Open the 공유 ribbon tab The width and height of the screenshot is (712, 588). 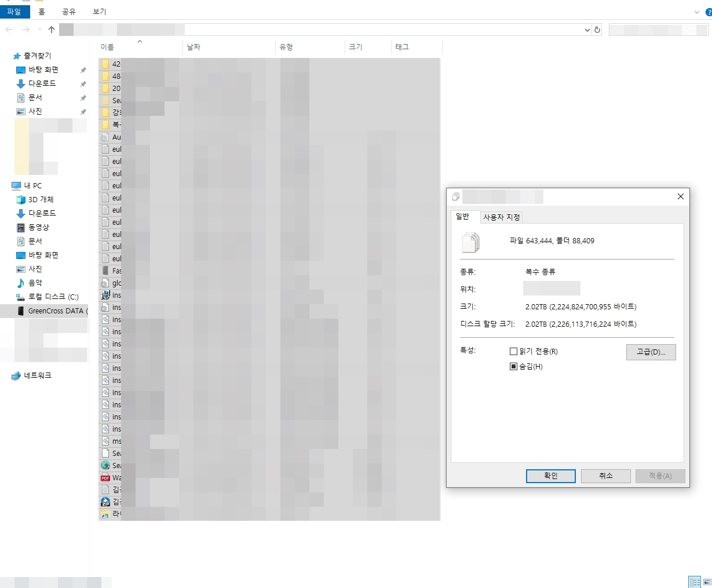pos(69,12)
